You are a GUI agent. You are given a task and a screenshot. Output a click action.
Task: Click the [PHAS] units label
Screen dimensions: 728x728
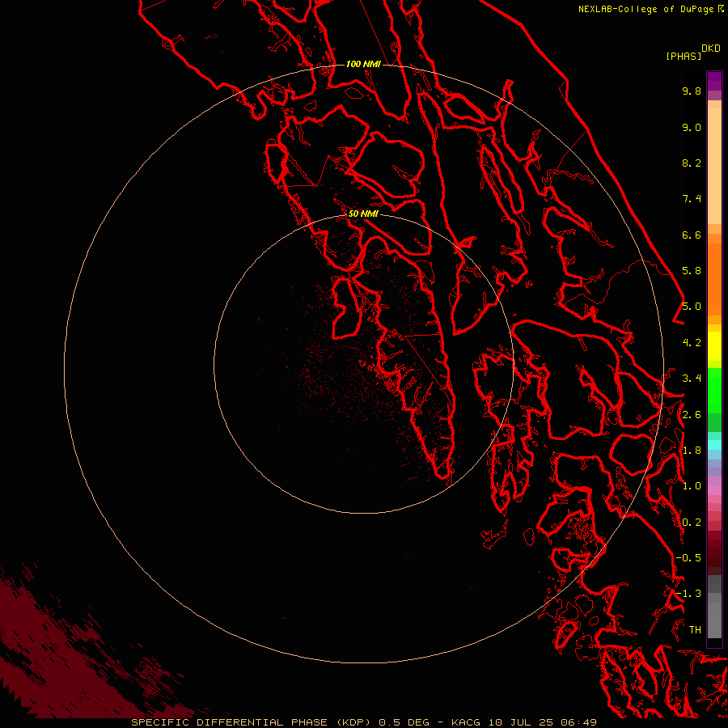click(684, 56)
